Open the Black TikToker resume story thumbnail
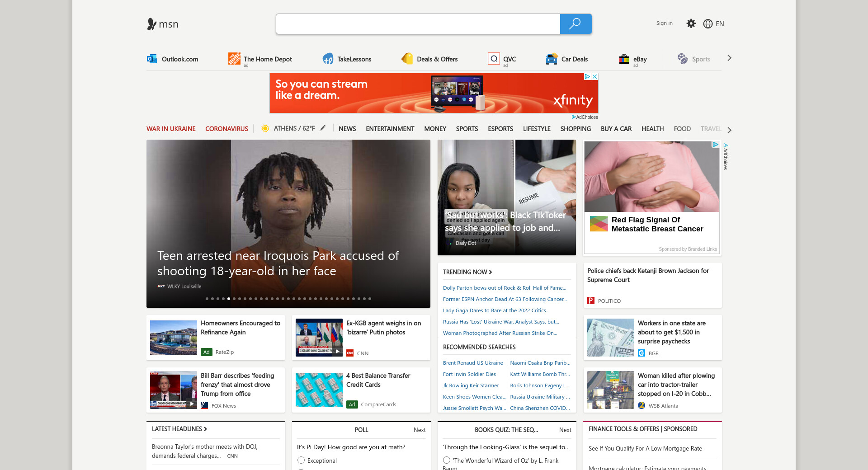868x470 pixels. [x=507, y=197]
